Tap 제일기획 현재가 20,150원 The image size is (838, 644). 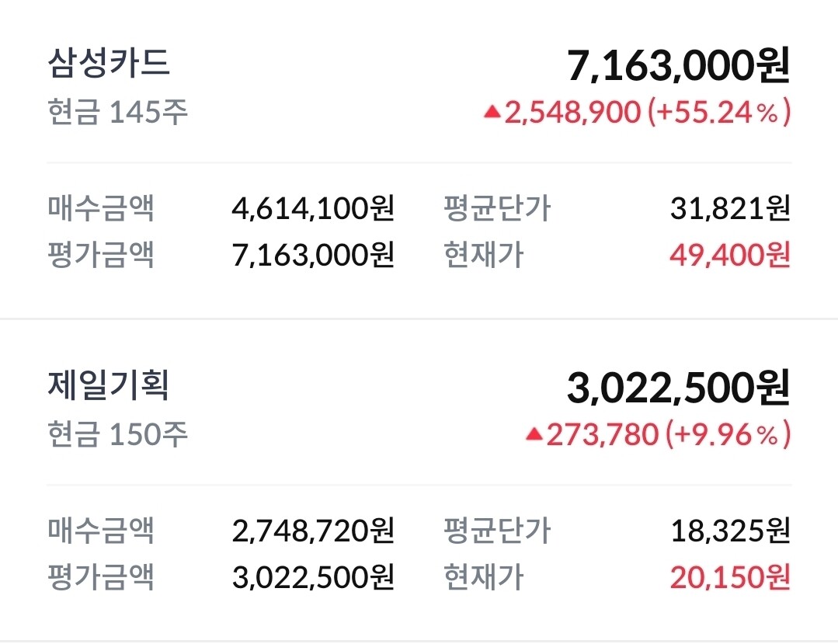coord(729,577)
